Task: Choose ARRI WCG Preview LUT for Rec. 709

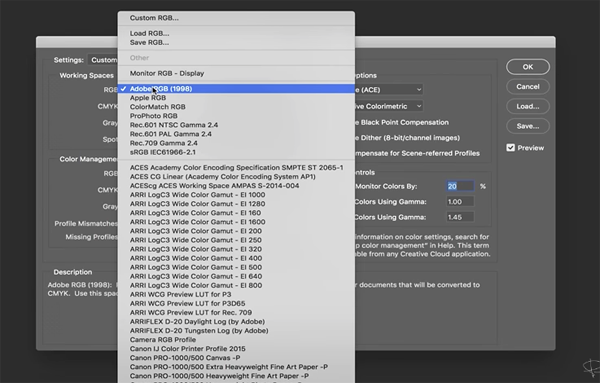Action: click(236, 313)
